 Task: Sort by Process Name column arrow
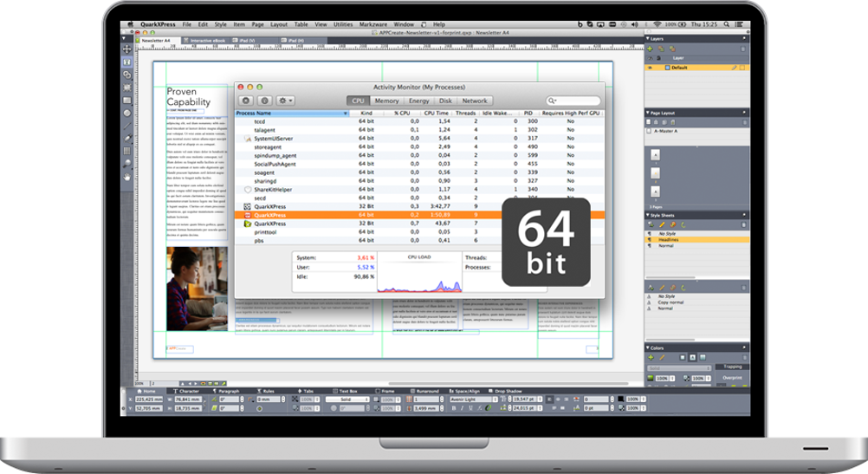346,113
